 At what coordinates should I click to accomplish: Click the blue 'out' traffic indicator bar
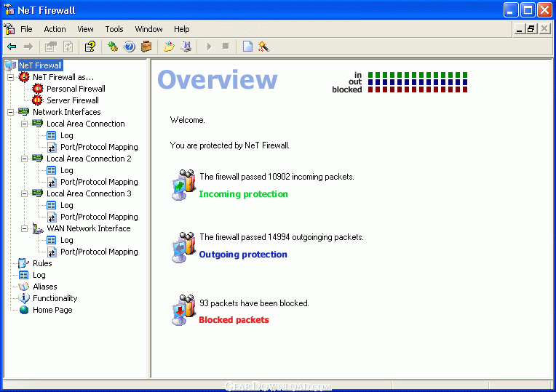tap(418, 82)
